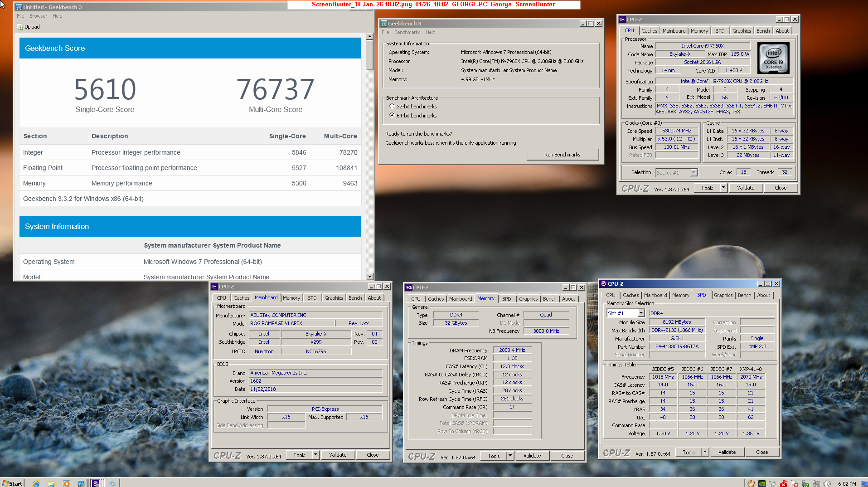Click the Geekbench 3 dialog title bar icon

point(384,24)
